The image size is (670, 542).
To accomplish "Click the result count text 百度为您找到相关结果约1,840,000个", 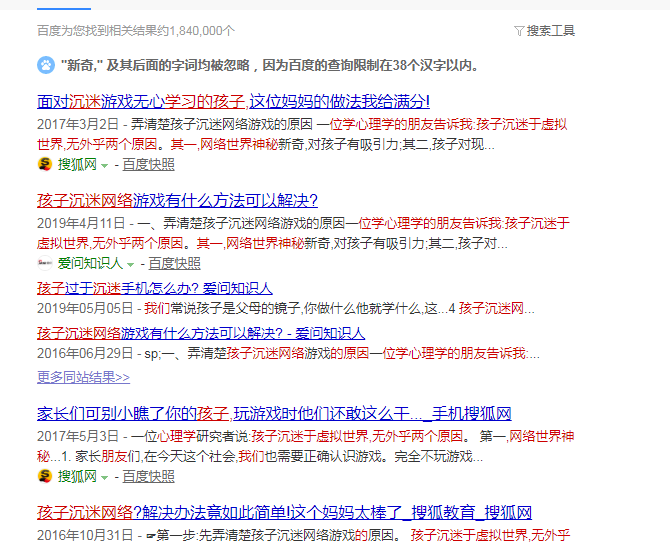I will coord(136,31).
